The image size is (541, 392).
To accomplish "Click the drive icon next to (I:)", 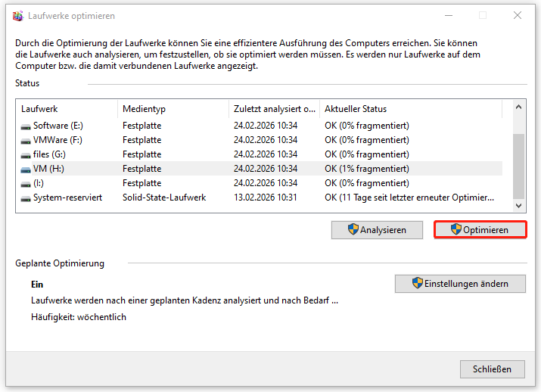I will pyautogui.click(x=26, y=184).
